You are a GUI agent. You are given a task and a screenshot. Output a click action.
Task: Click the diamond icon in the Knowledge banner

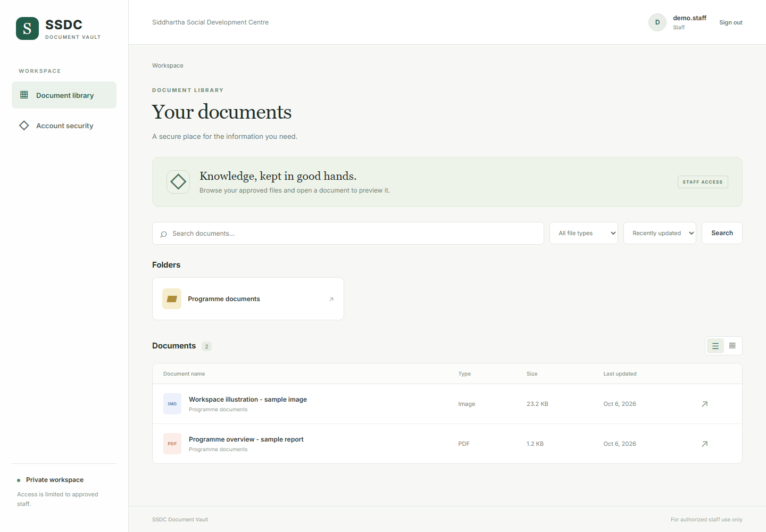(x=178, y=182)
